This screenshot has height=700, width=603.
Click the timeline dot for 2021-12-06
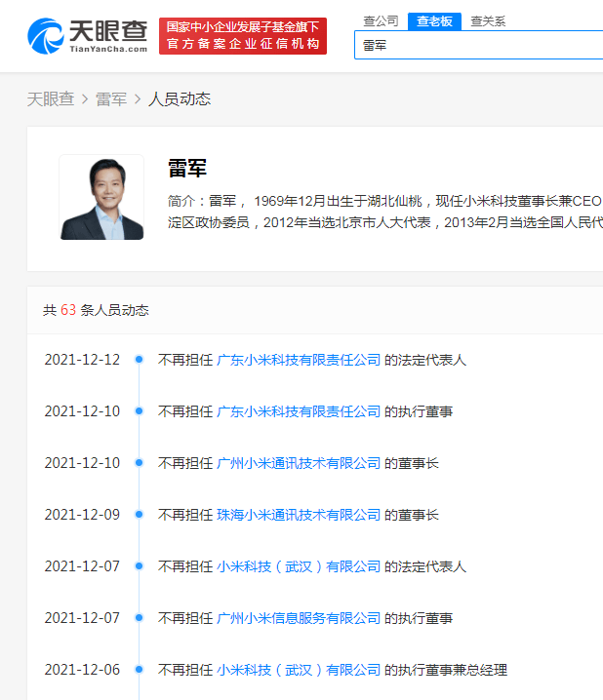[140, 670]
